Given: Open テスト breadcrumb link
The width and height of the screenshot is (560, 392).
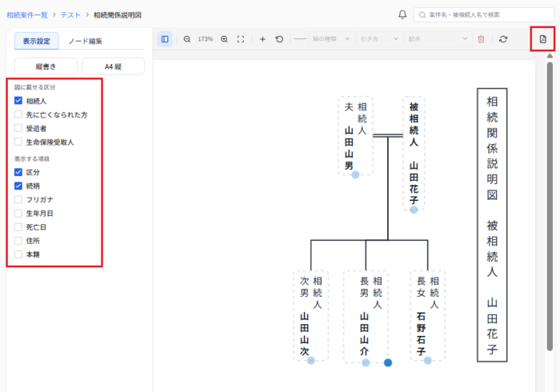Looking at the screenshot, I should (x=70, y=15).
